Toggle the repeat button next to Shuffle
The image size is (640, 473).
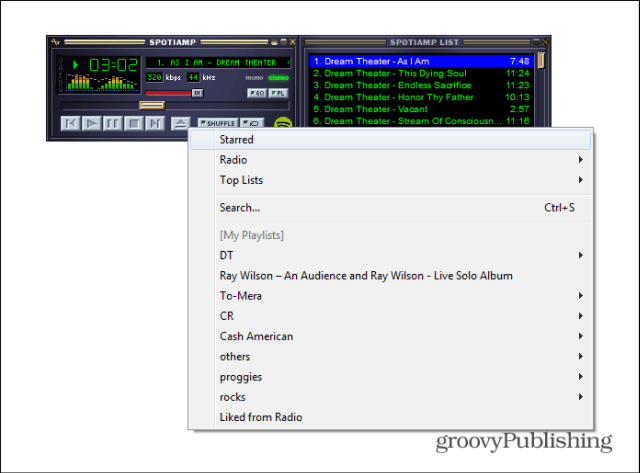tap(252, 123)
